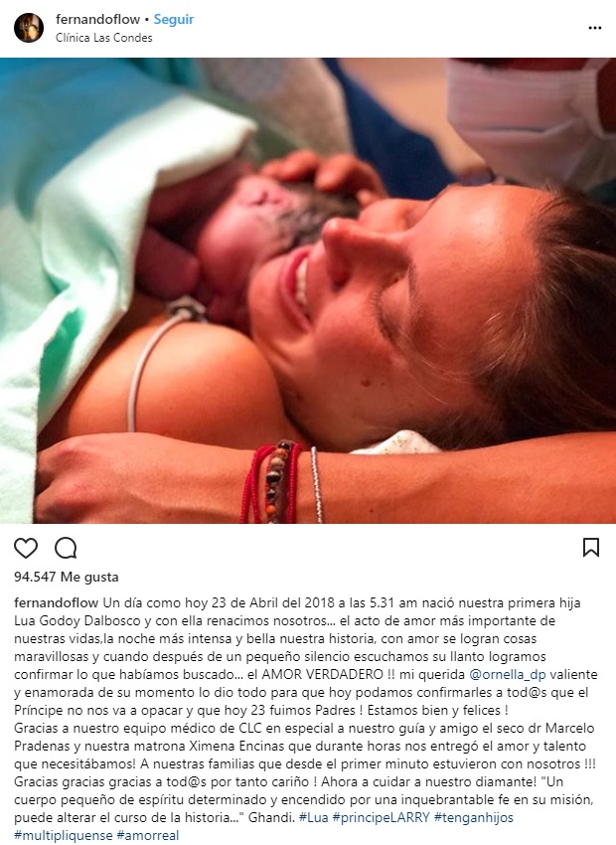The height and width of the screenshot is (845, 616).
Task: Open the #amorreal hashtag
Action: (147, 836)
